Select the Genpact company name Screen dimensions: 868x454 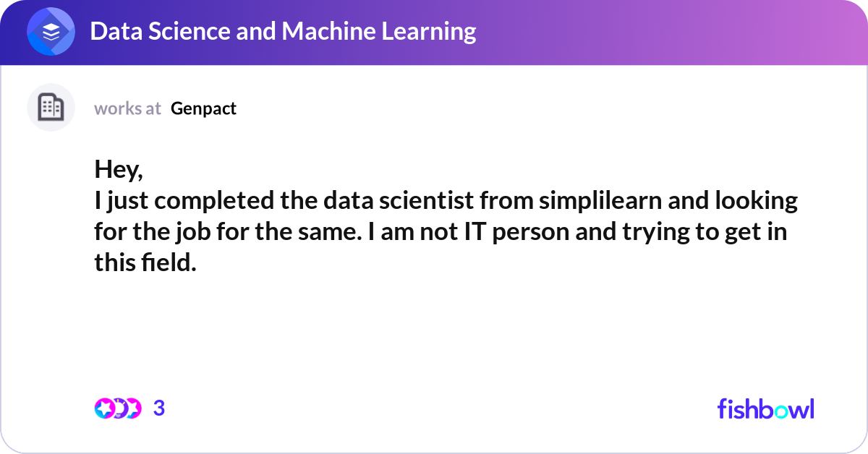point(204,108)
